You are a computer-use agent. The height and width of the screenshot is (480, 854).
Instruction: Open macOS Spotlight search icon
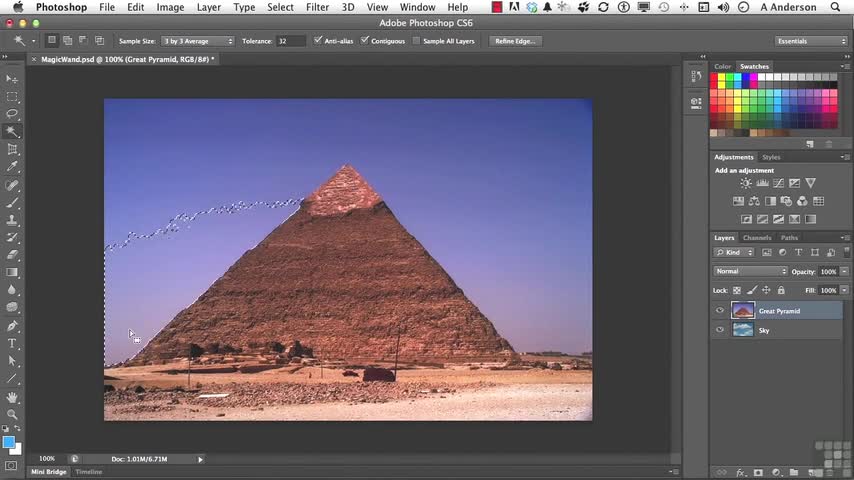tap(835, 7)
